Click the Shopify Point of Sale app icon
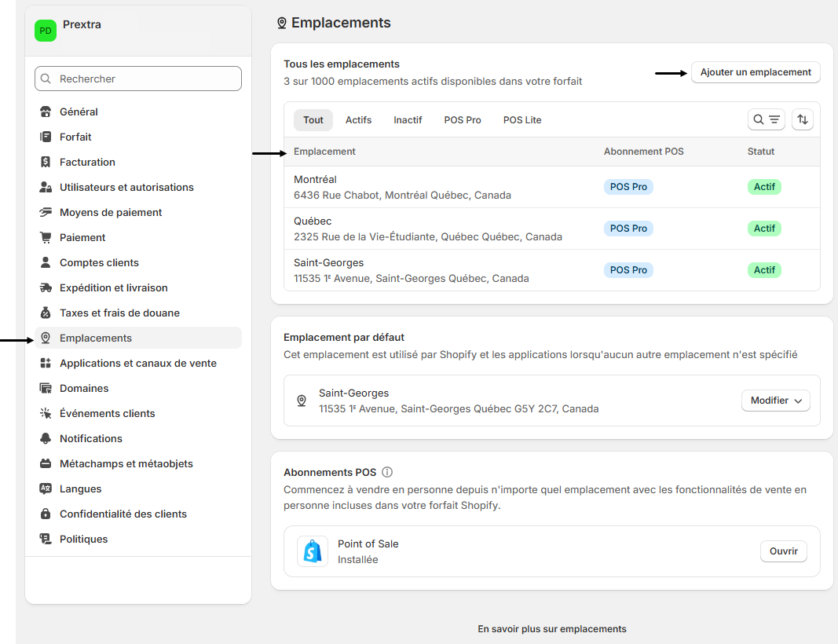The height and width of the screenshot is (644, 838). pos(313,551)
